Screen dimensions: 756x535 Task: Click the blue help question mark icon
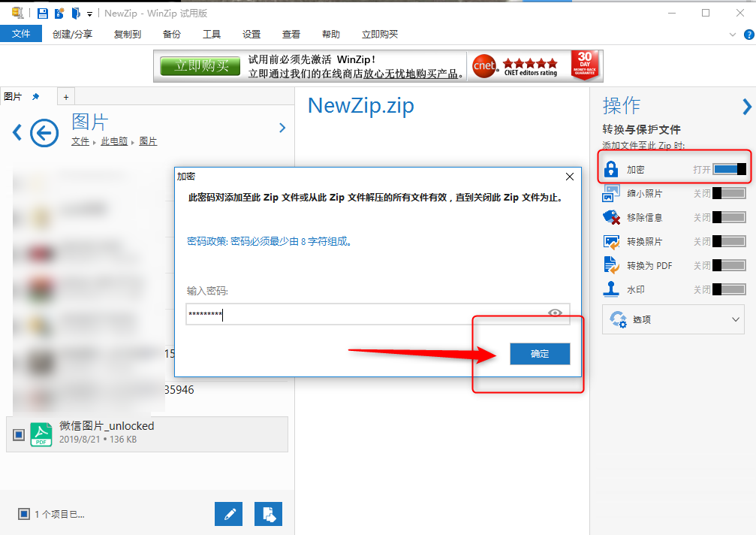(x=749, y=35)
